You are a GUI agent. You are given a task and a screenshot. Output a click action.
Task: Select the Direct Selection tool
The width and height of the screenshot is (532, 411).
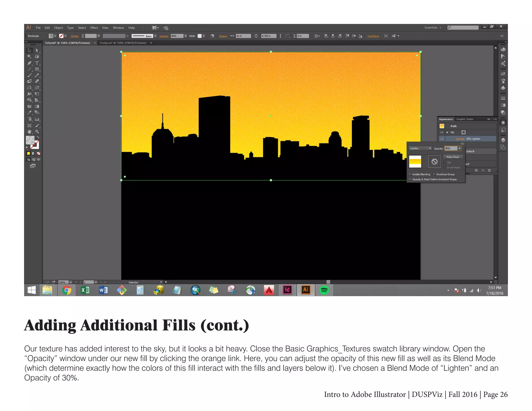tap(37, 50)
